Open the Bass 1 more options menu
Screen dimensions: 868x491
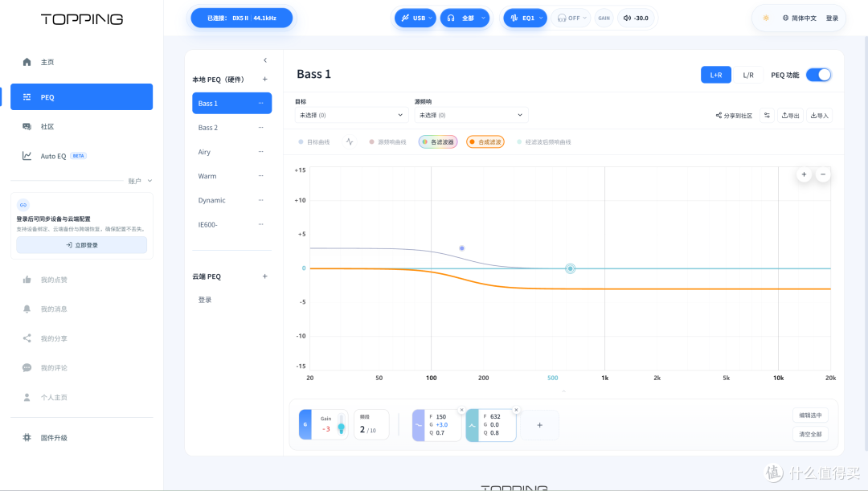click(x=260, y=104)
